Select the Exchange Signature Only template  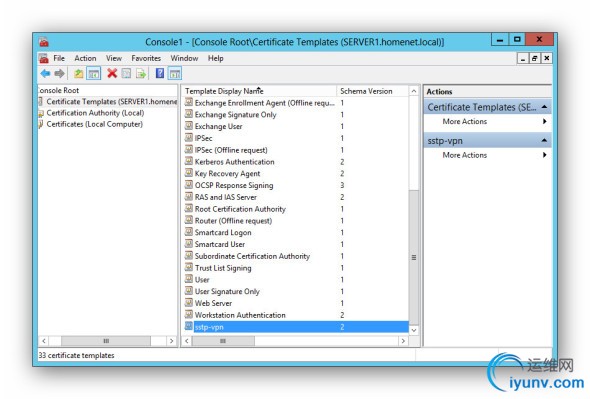236,115
